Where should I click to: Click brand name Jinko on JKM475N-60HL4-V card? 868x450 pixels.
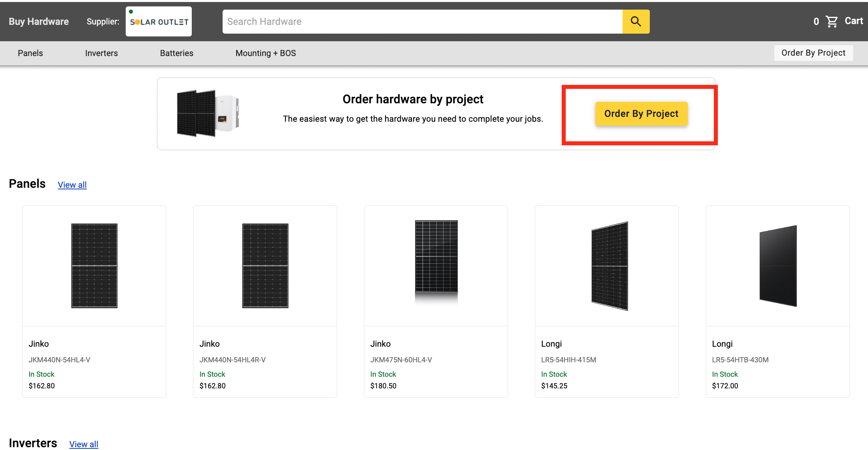click(380, 344)
